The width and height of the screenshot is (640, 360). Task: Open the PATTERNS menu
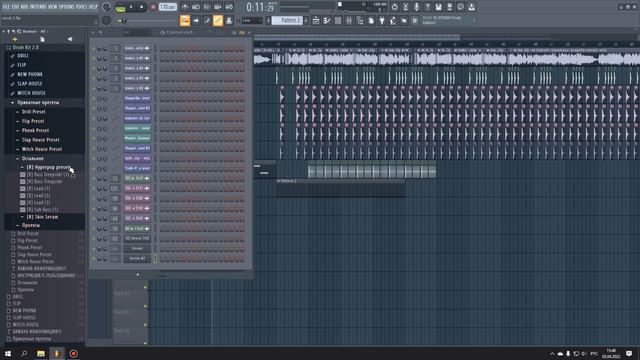(x=38, y=7)
